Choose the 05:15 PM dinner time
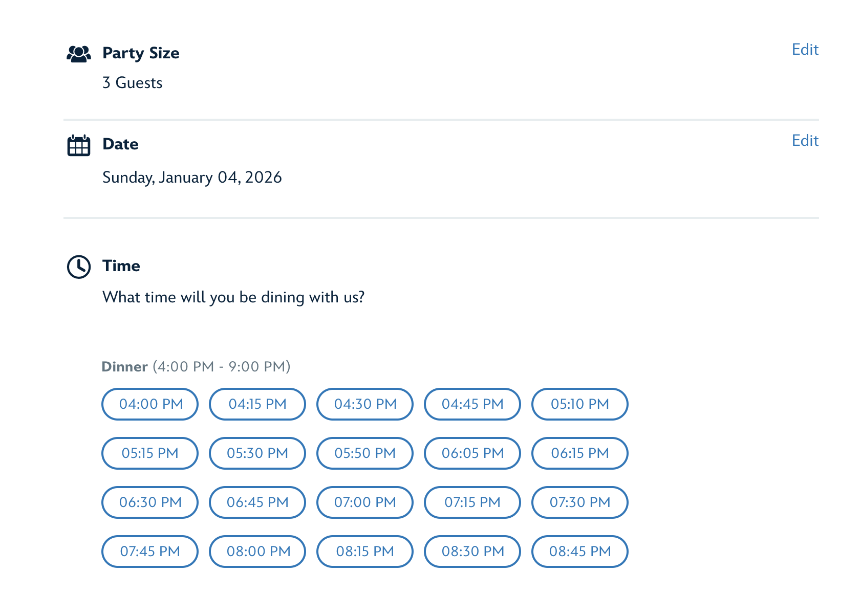 (150, 453)
